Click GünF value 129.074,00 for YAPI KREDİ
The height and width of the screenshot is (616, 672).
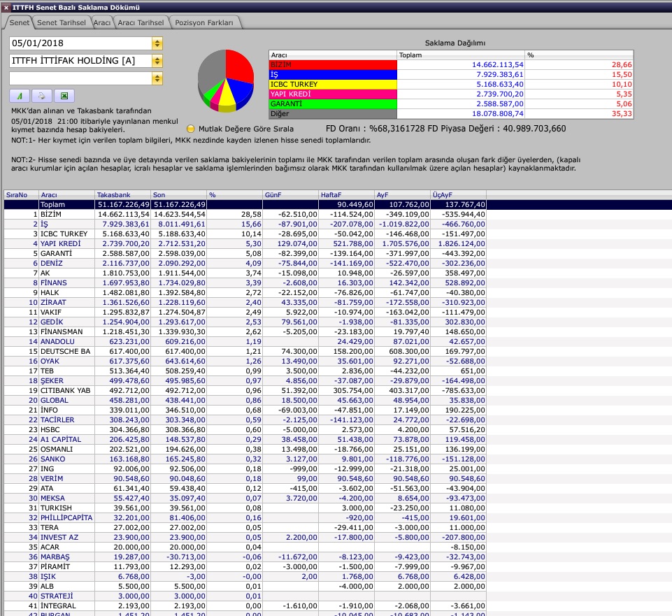(299, 244)
